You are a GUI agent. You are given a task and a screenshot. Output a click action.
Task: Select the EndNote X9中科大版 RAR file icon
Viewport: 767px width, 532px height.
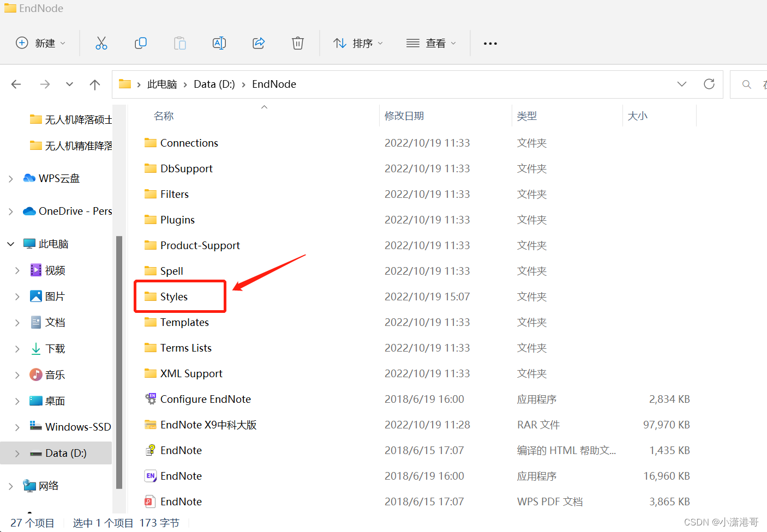click(151, 425)
